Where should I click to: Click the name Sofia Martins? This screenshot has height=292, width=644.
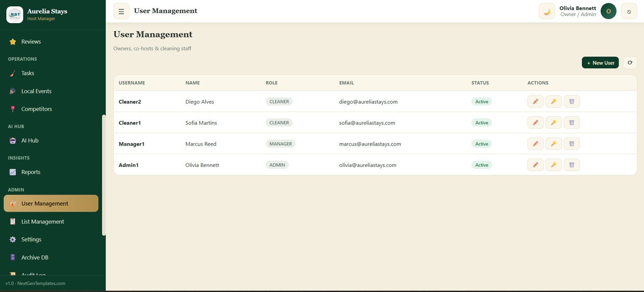tap(201, 123)
